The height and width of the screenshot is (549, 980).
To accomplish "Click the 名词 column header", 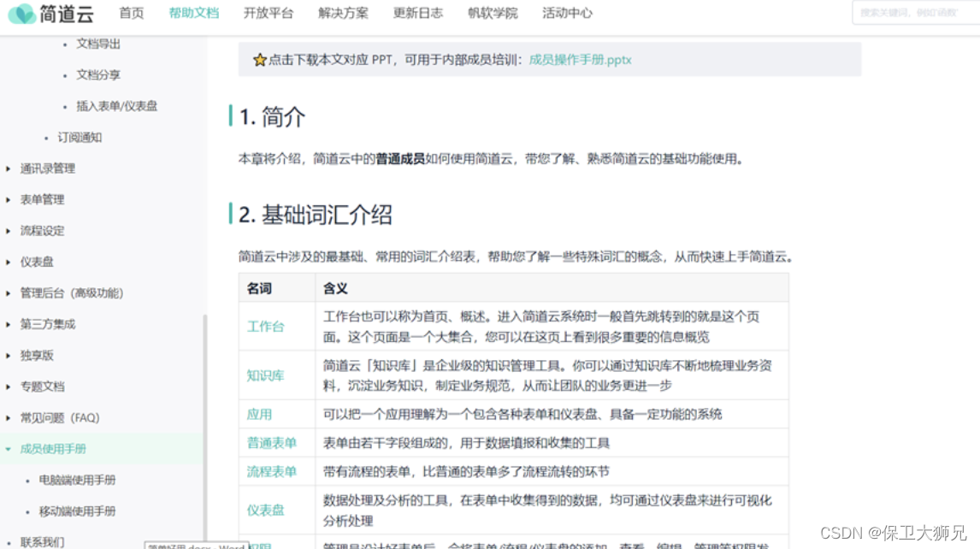I will point(259,288).
